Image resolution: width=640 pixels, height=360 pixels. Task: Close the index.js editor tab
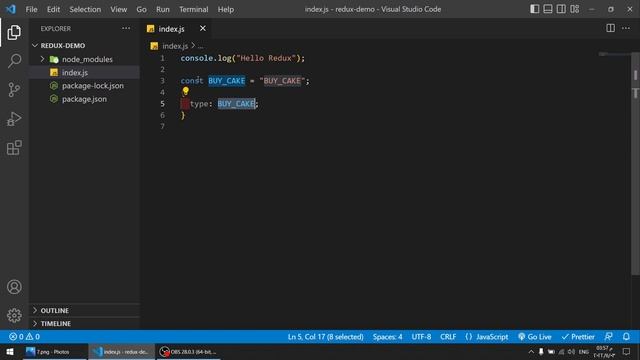pos(202,28)
